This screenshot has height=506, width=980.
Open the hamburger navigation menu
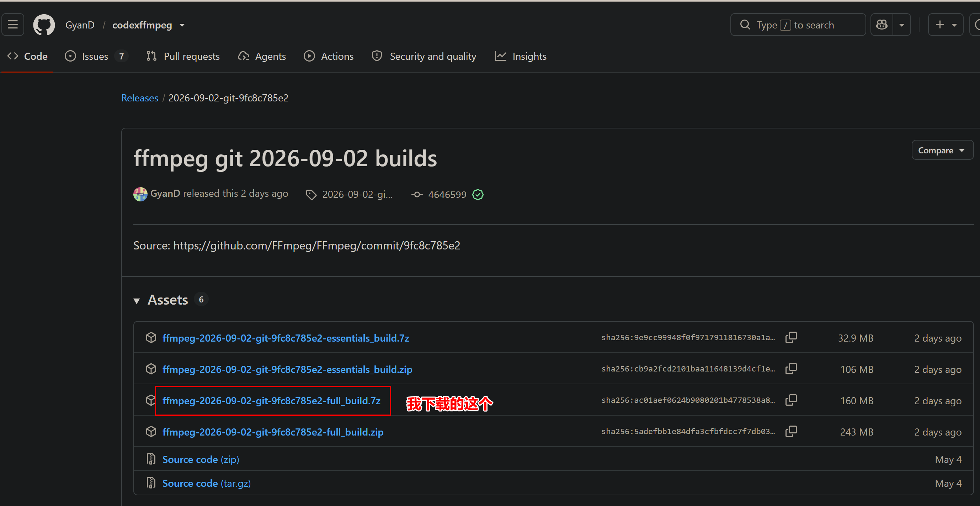pyautogui.click(x=13, y=25)
